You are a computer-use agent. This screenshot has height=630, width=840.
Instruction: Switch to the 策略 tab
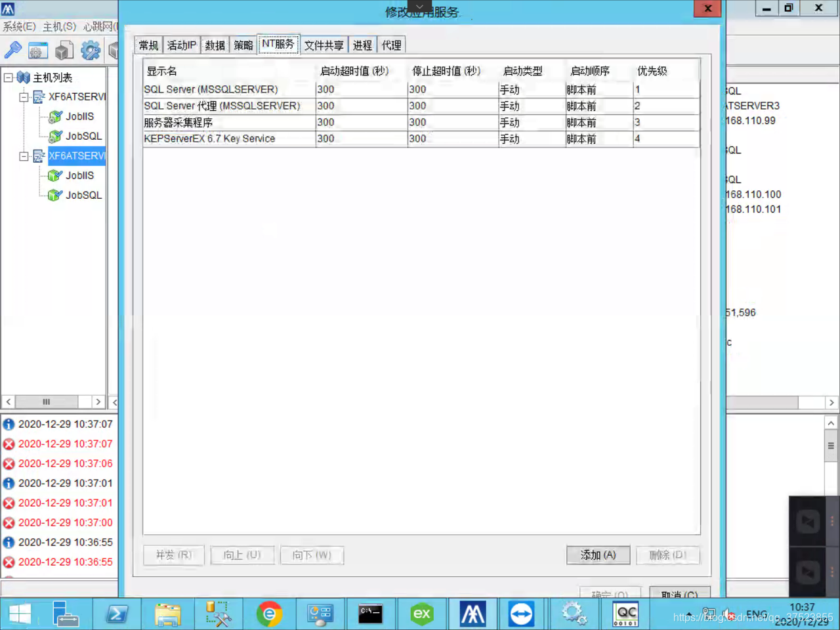tap(243, 45)
